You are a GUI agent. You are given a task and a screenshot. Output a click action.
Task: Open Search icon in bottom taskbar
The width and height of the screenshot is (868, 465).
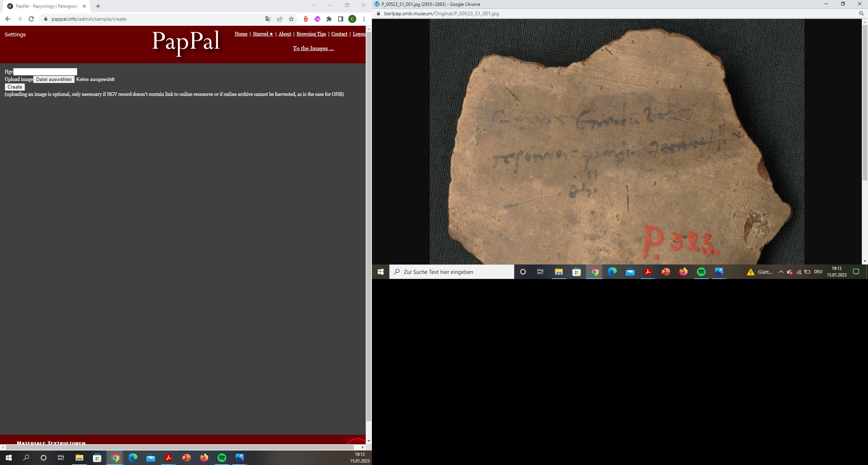(26, 458)
